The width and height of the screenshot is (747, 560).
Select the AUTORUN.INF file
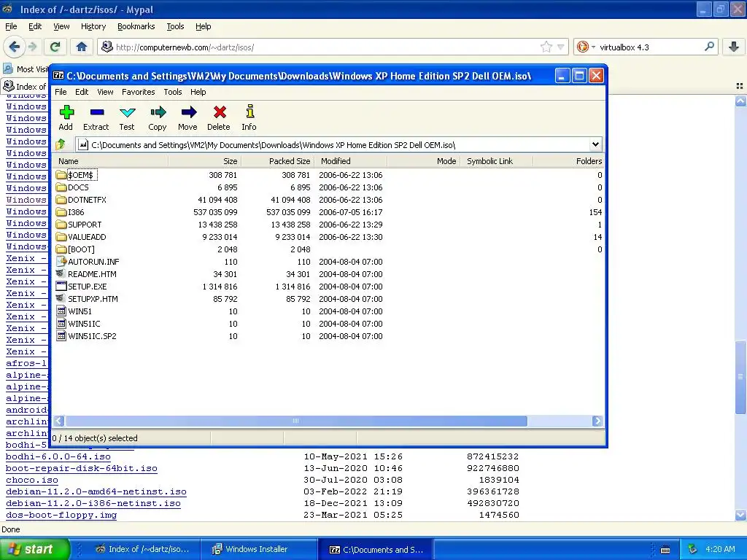click(93, 262)
